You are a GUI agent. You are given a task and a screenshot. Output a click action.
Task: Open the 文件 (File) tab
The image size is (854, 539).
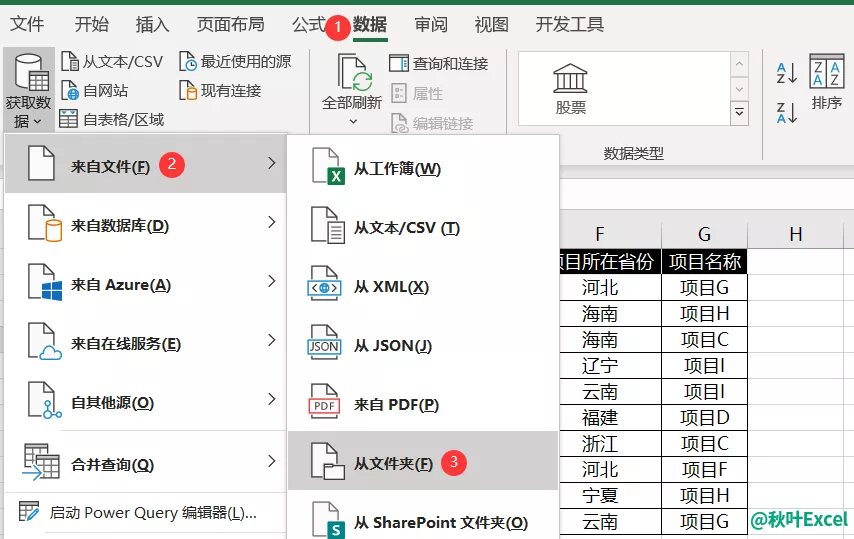(x=27, y=24)
